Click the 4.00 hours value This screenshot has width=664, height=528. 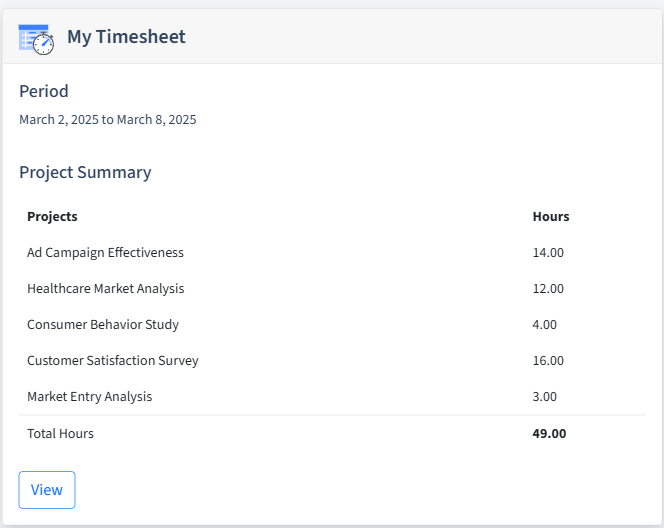[545, 325]
